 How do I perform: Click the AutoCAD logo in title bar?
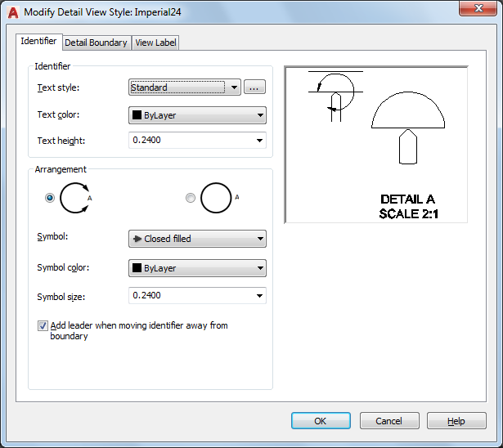(13, 11)
